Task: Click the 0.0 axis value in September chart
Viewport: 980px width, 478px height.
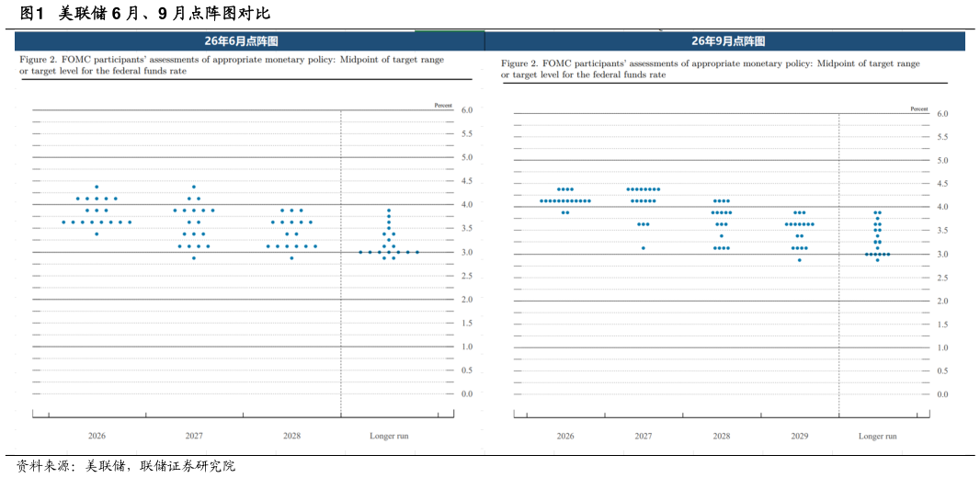Action: click(x=942, y=394)
